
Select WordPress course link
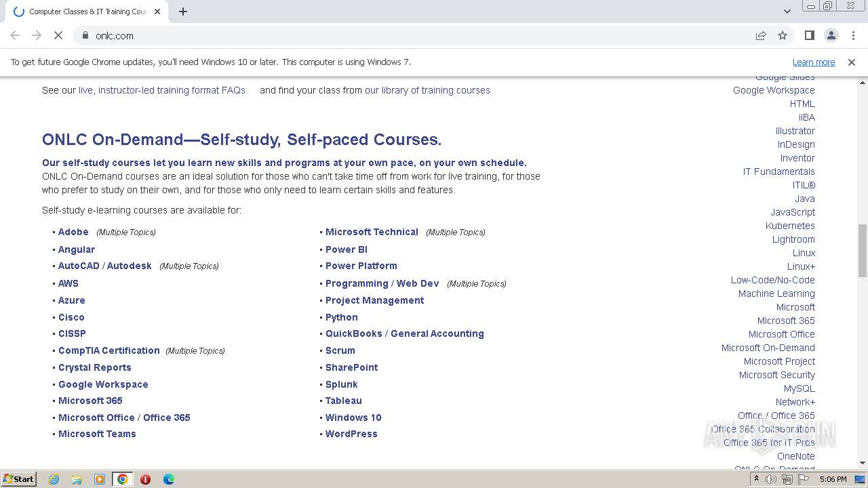(351, 434)
